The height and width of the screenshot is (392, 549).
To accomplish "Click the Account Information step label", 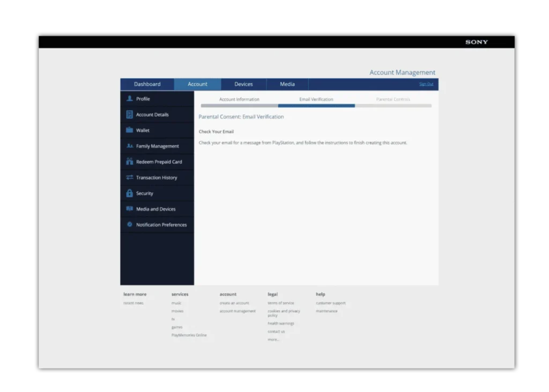I will (240, 99).
